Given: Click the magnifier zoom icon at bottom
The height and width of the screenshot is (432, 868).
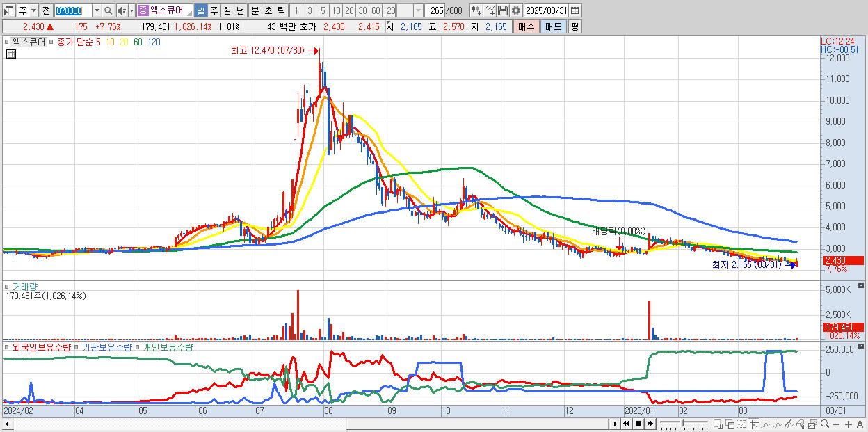Looking at the screenshot, I should click(x=825, y=424).
